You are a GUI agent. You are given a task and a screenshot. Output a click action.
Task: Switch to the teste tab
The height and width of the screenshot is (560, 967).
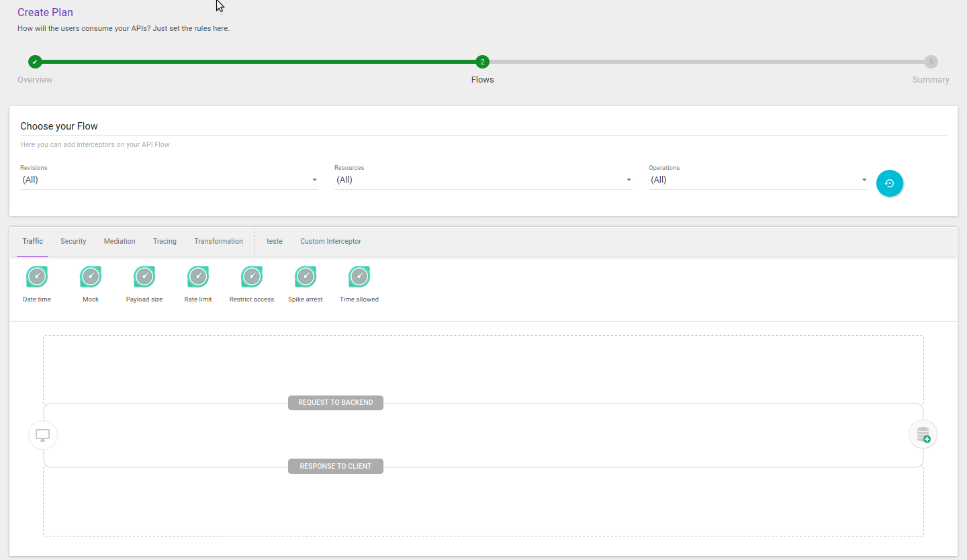[274, 241]
